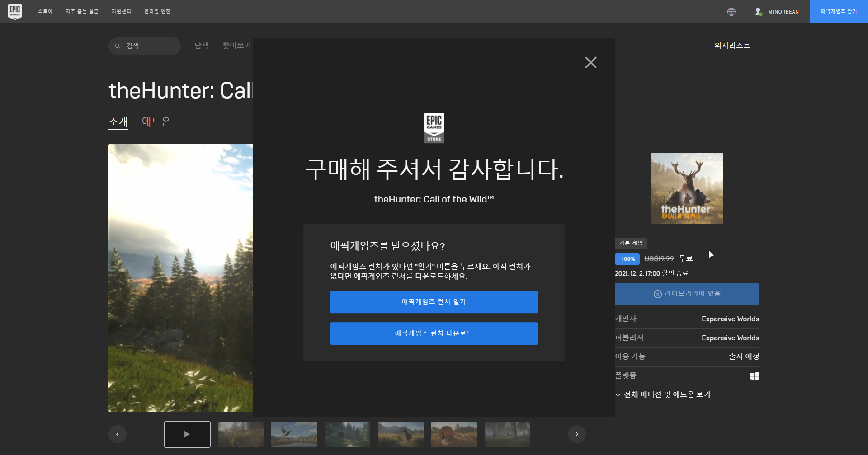Open 위시리스트 link

point(732,46)
